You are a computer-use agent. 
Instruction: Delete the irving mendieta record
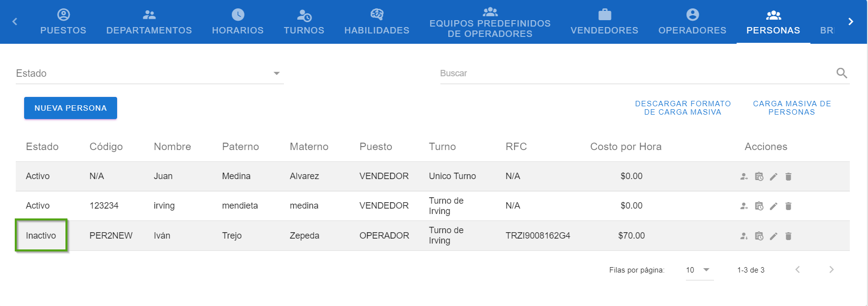click(788, 206)
